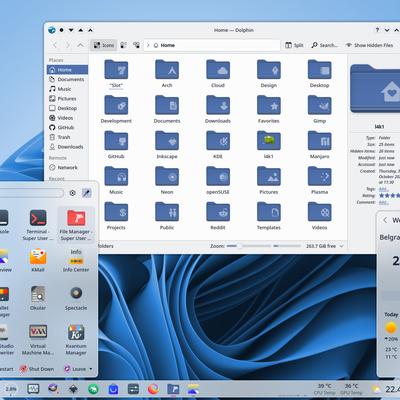This screenshot has height=400, width=400.
Task: Click the launcher search field
Action: pyautogui.click(x=31, y=193)
